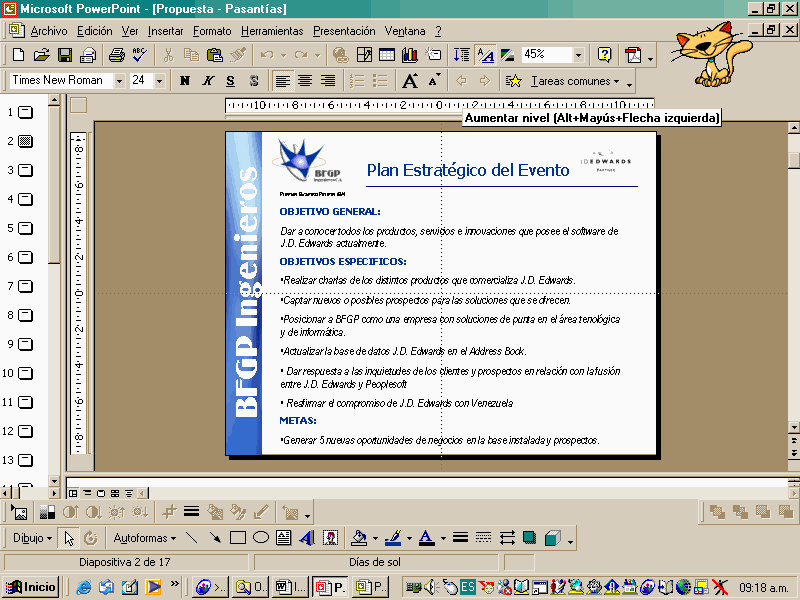Select slide 10 in the outline pane
This screenshot has width=800, height=600.
pyautogui.click(x=25, y=373)
